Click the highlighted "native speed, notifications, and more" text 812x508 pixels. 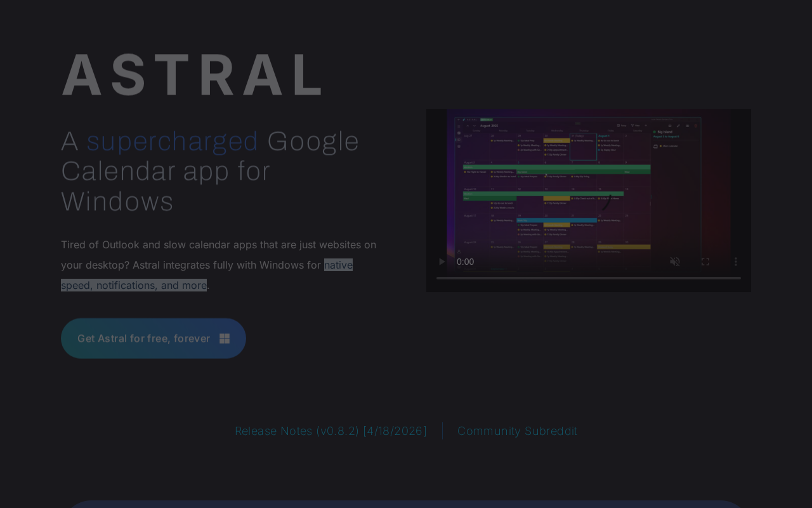pos(207,275)
